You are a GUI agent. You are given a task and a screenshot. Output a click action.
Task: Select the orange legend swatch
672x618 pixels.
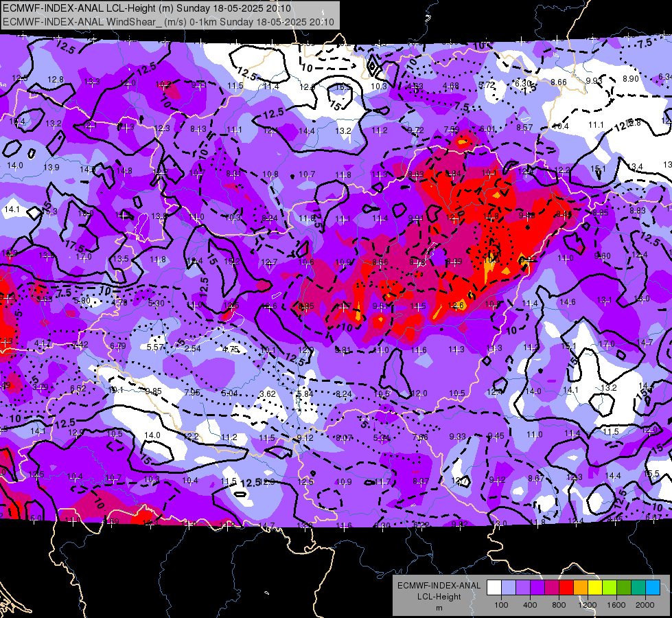[x=581, y=588]
